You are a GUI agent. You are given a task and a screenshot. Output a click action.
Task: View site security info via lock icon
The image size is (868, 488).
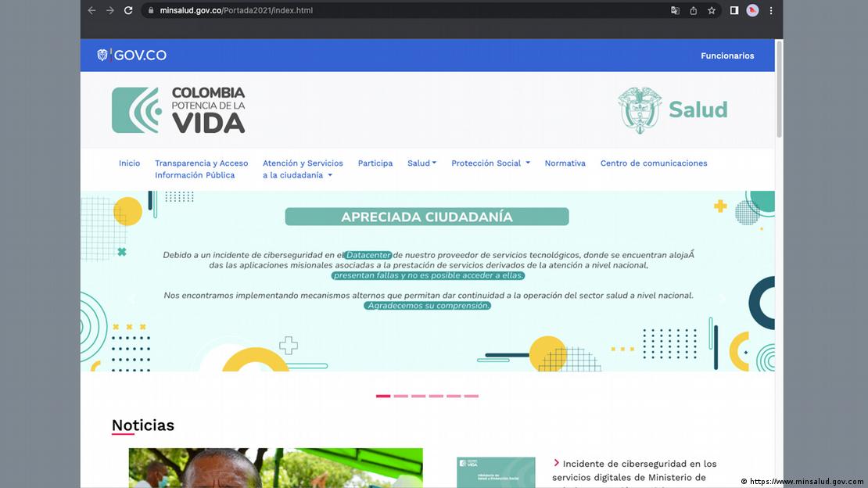tap(151, 10)
